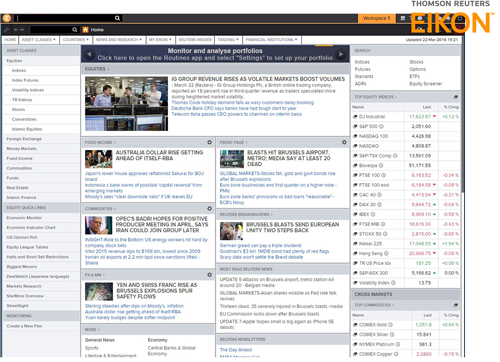Open the Asset Classes dropdown menu

pos(39,40)
